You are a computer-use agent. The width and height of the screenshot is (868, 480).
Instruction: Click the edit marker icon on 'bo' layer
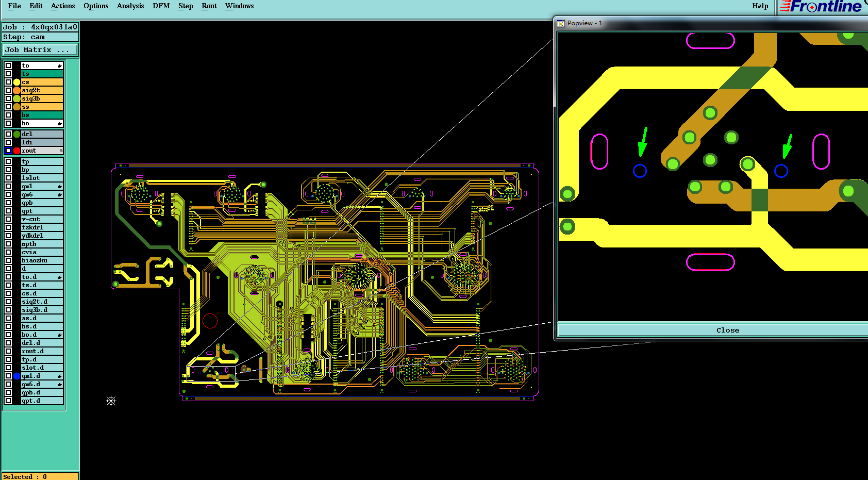point(60,124)
